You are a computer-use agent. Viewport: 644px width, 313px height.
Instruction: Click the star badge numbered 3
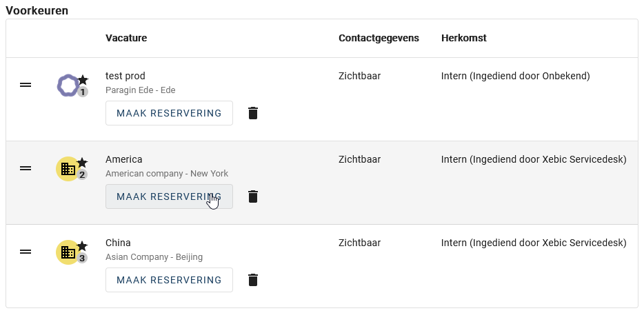click(83, 252)
